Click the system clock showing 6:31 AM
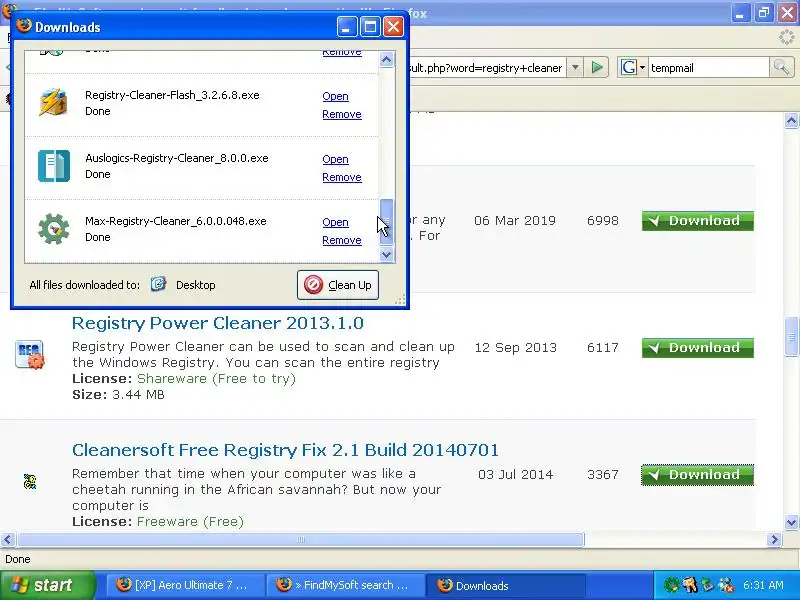800x600 pixels. click(x=763, y=585)
